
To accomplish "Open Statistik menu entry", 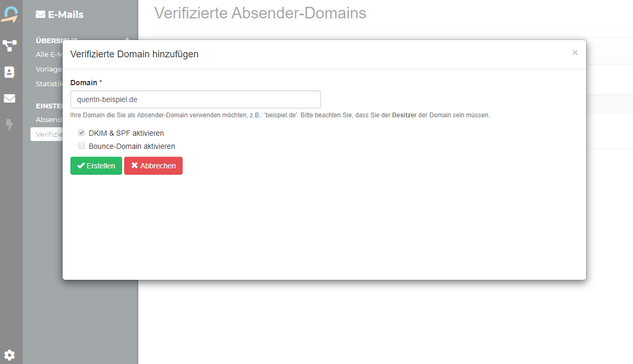I will coord(49,84).
